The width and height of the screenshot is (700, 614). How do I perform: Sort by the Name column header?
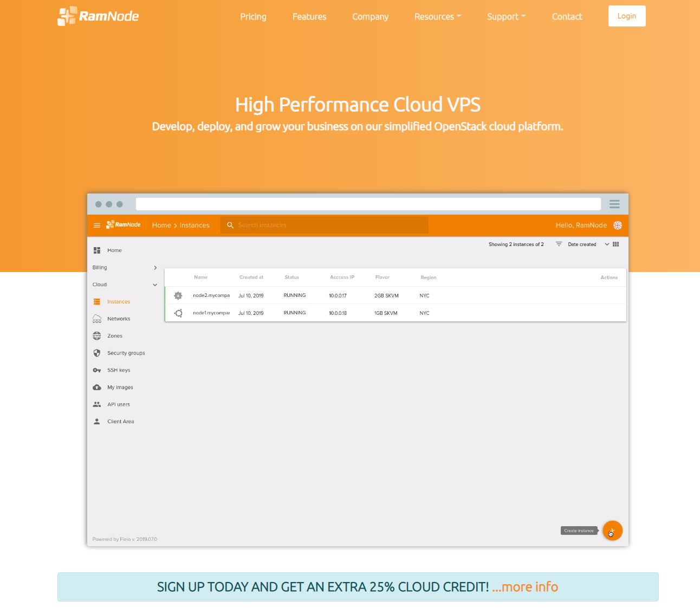tap(201, 277)
